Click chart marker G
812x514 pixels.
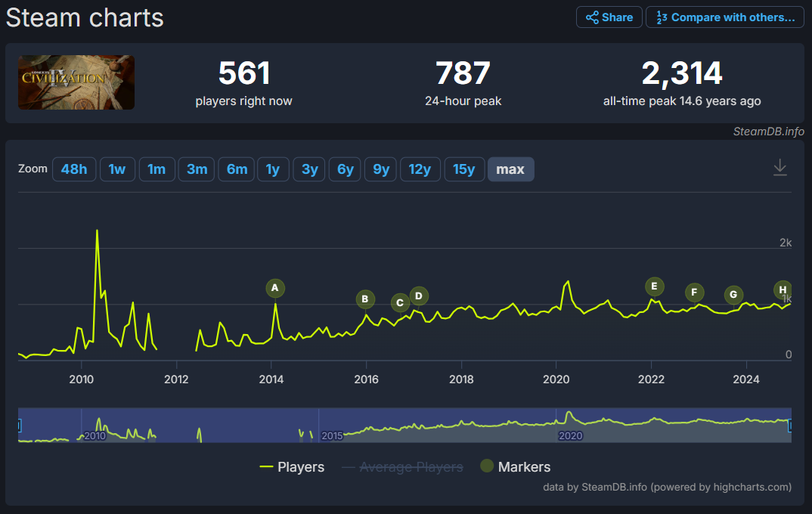coord(733,295)
